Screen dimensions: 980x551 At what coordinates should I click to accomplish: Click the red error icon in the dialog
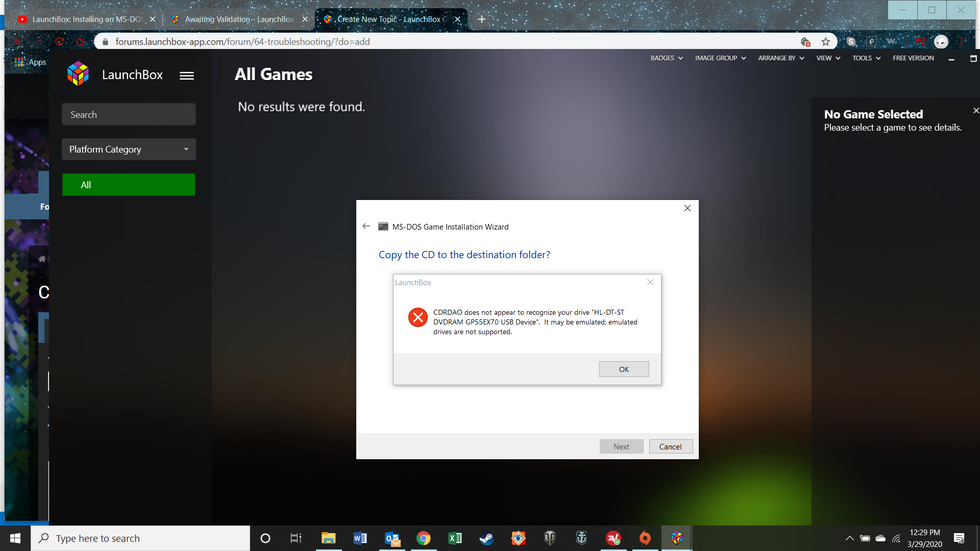(x=418, y=317)
